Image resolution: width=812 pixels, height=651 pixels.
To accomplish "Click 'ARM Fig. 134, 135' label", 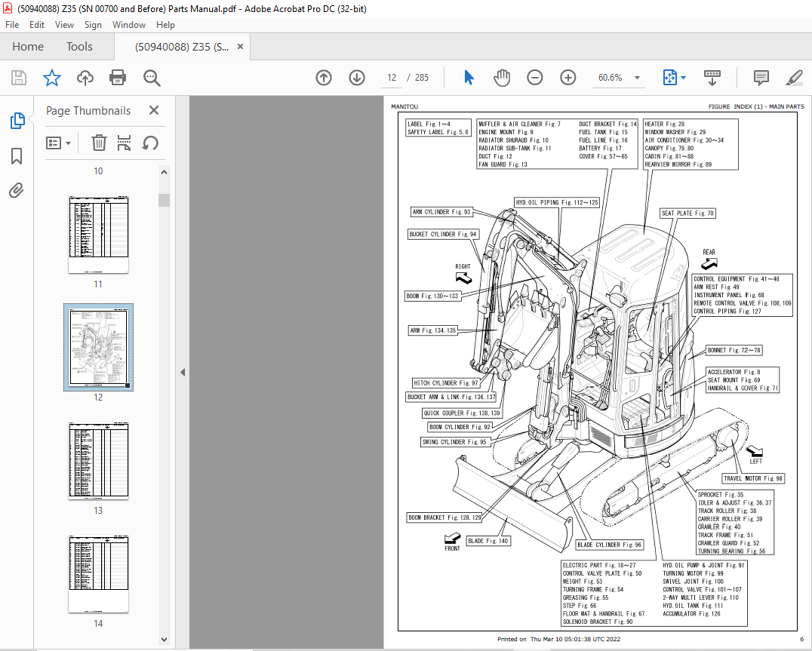I will 433,330.
